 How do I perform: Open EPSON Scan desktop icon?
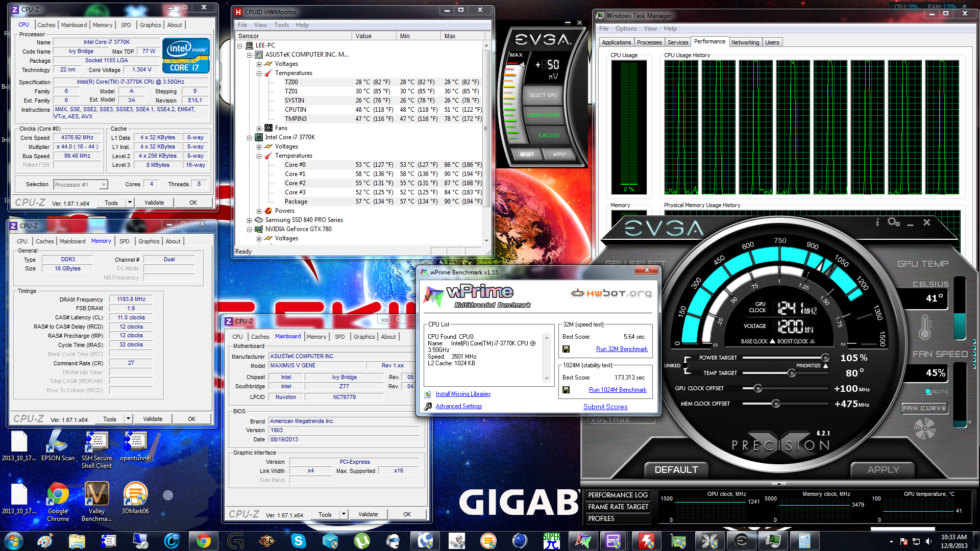click(x=57, y=446)
